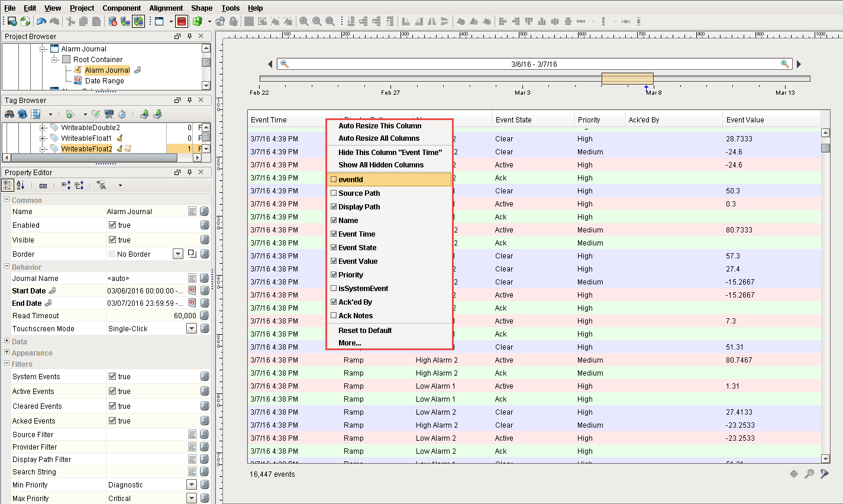Open the Border property dropdown

coord(177,253)
